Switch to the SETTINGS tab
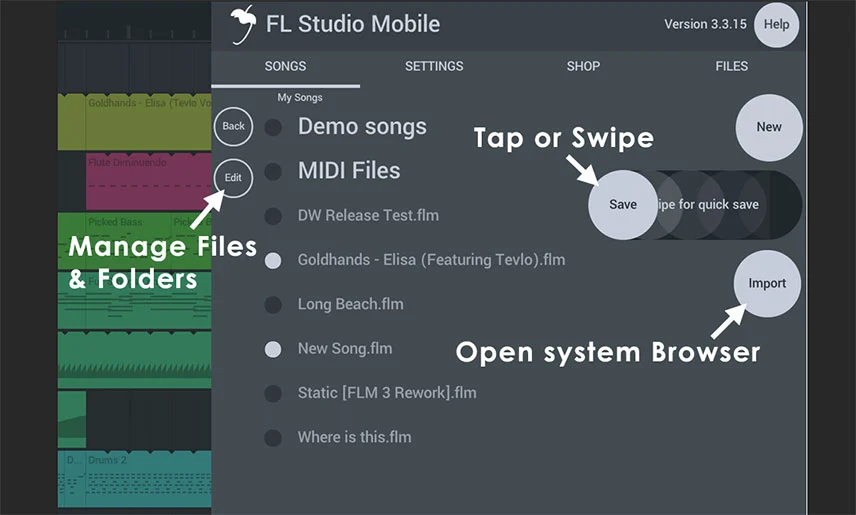 point(434,67)
